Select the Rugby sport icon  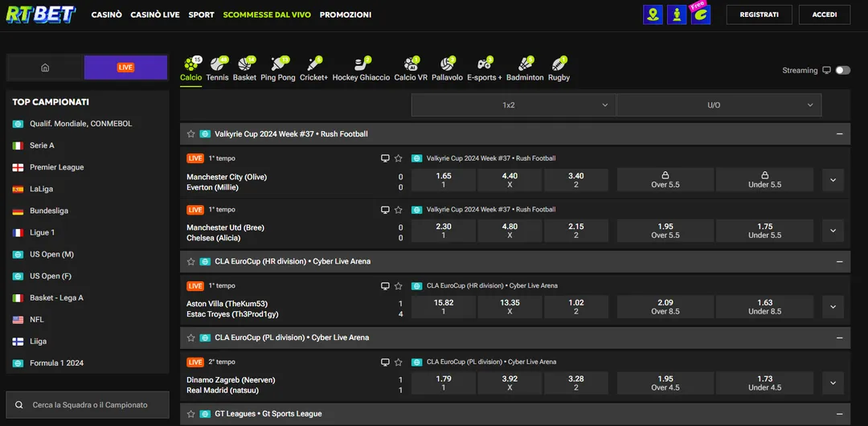pyautogui.click(x=559, y=65)
